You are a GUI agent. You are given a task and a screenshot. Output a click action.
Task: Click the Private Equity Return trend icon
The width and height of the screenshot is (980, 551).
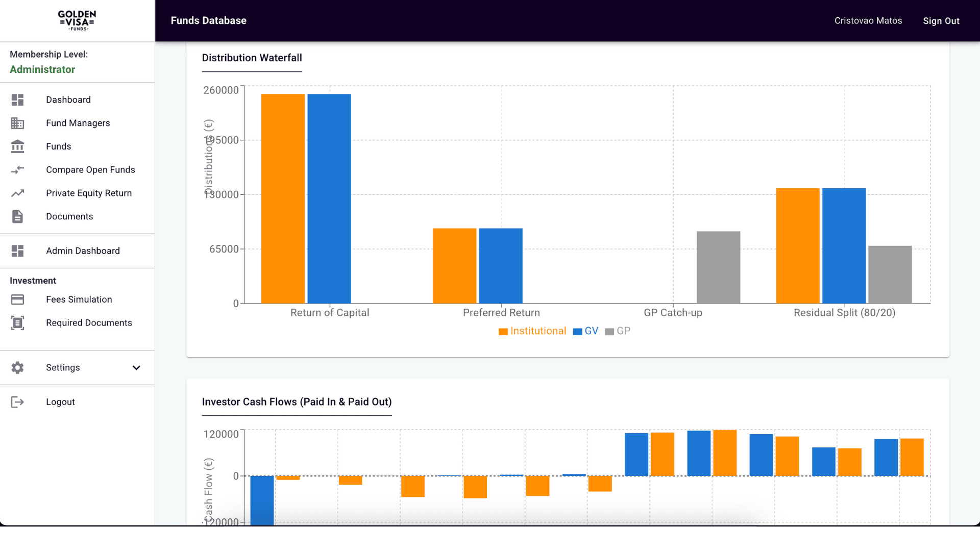[x=17, y=193]
